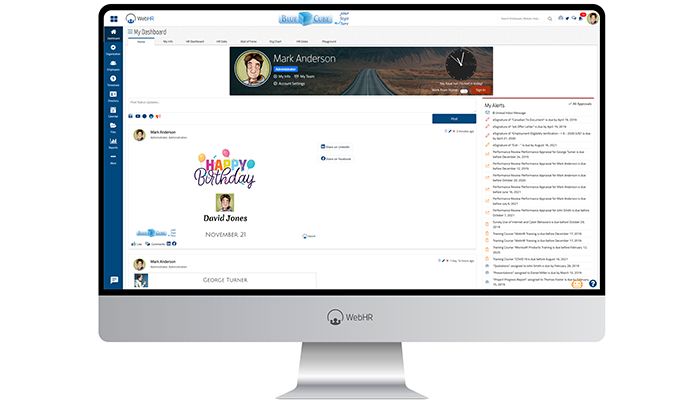The height and width of the screenshot is (400, 700).
Task: Open the Dashboard sidebar icon
Action: pos(113,34)
